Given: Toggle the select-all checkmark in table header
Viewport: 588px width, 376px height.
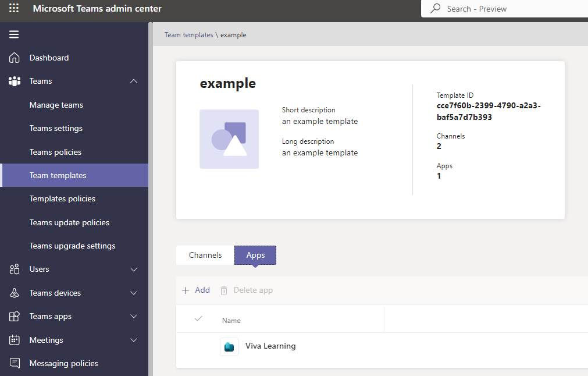Looking at the screenshot, I should [198, 318].
